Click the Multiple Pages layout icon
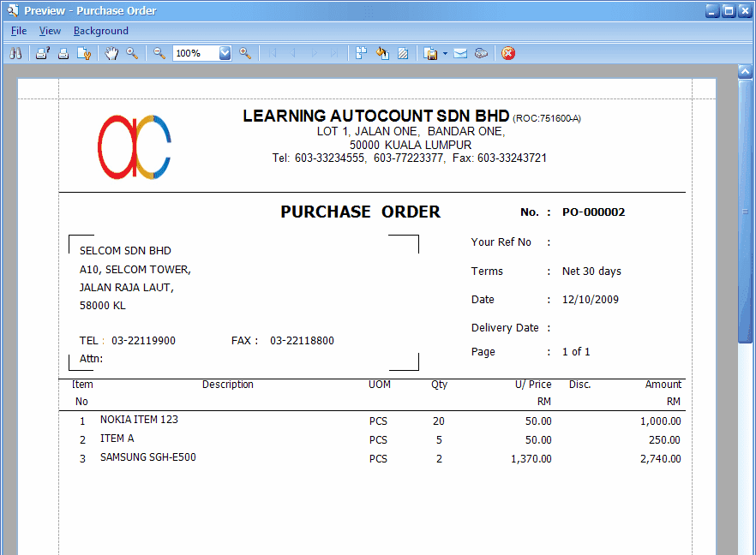 coord(361,53)
